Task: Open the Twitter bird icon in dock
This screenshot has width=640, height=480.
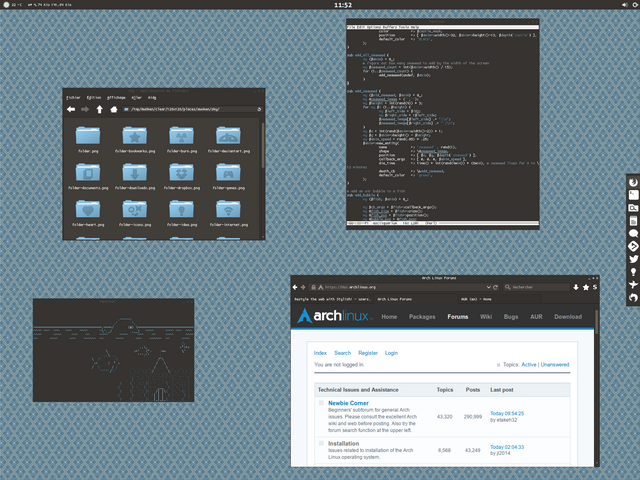Action: coord(633,259)
